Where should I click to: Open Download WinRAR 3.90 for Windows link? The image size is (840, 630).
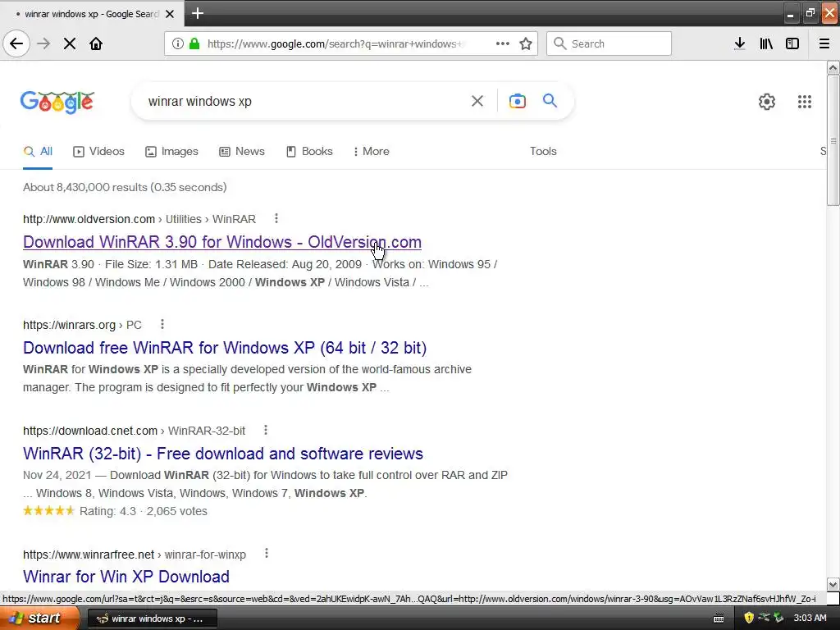pos(222,242)
